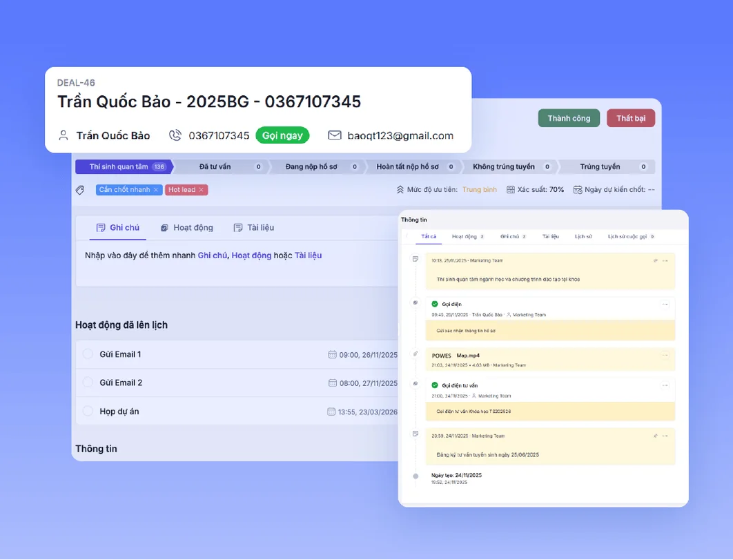Select the 'Trúng tuyển' pipeline stage
The height and width of the screenshot is (560, 733).
607,166
